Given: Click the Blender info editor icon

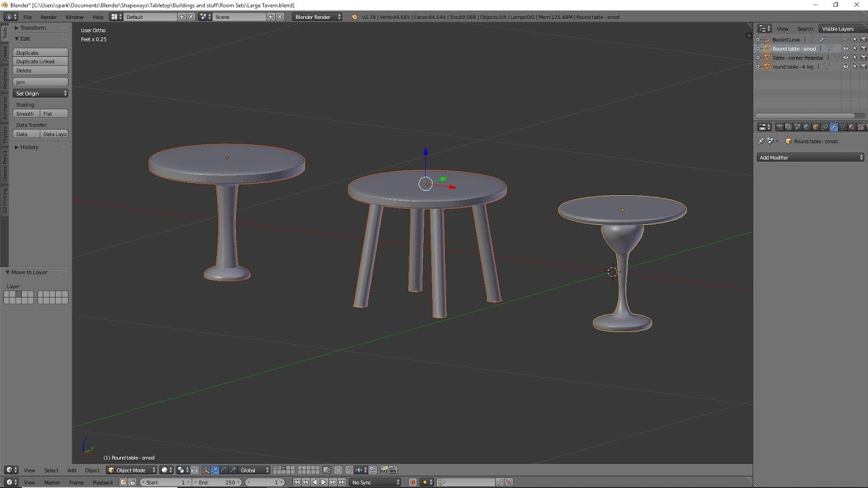Looking at the screenshot, I should (12, 16).
